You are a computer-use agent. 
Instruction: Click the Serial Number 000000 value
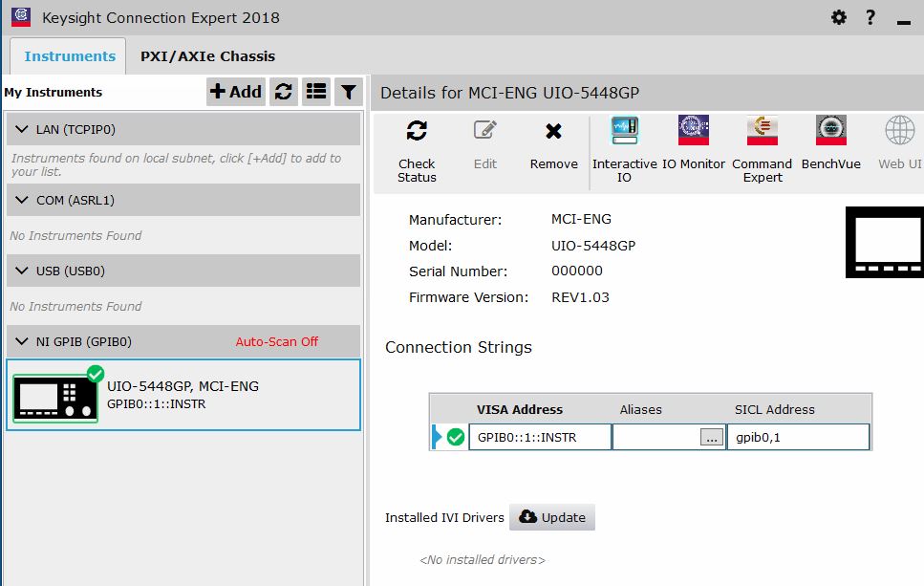(577, 271)
